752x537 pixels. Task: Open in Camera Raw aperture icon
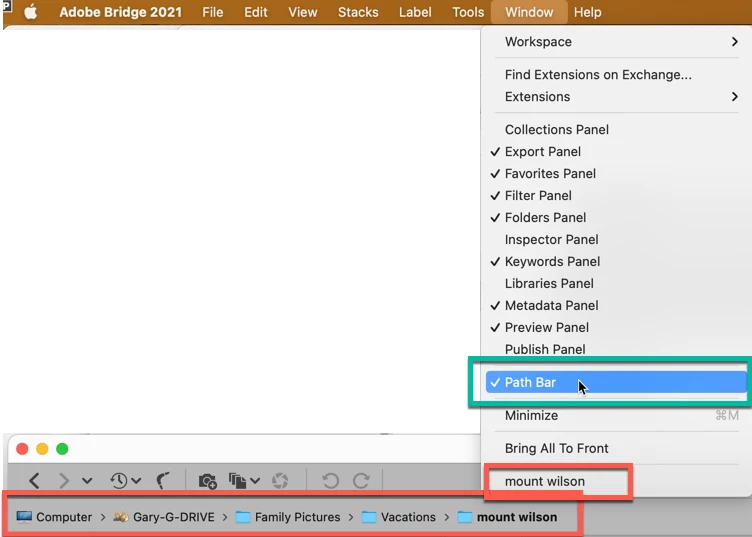coord(280,480)
